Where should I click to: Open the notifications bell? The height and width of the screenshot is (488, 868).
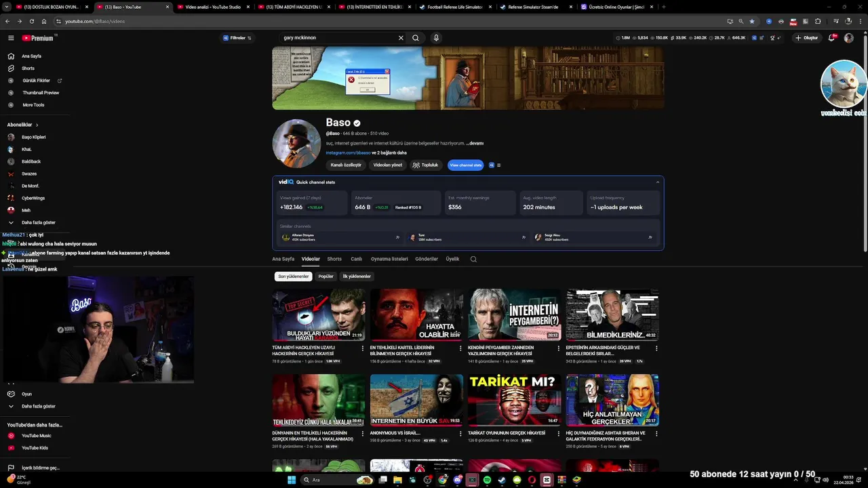coord(831,38)
